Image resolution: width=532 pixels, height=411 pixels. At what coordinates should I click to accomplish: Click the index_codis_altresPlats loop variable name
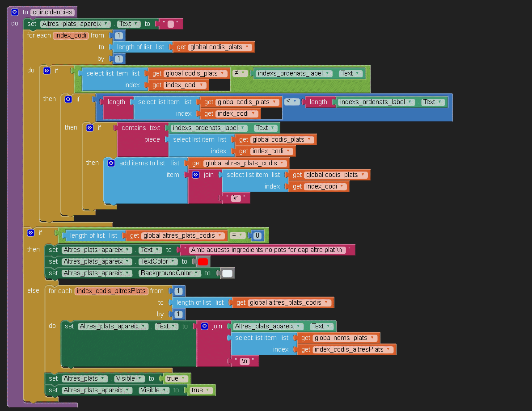coord(111,291)
